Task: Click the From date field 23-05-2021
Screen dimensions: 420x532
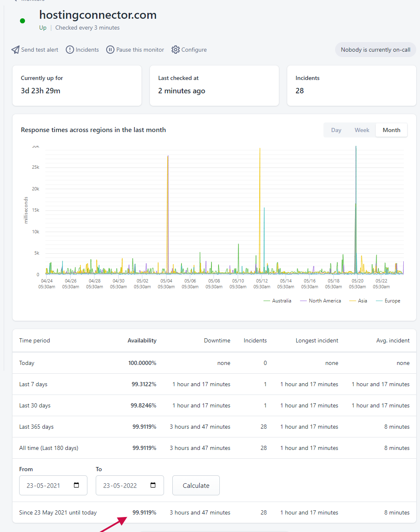Action: point(53,485)
